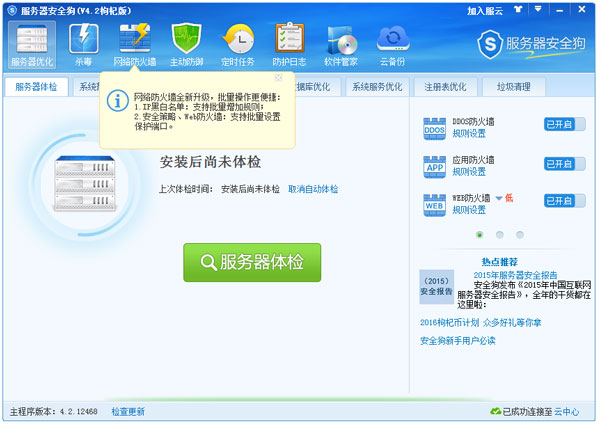This screenshot has width=600, height=425.
Task: Select the 垃圾清理 tab
Action: point(514,87)
